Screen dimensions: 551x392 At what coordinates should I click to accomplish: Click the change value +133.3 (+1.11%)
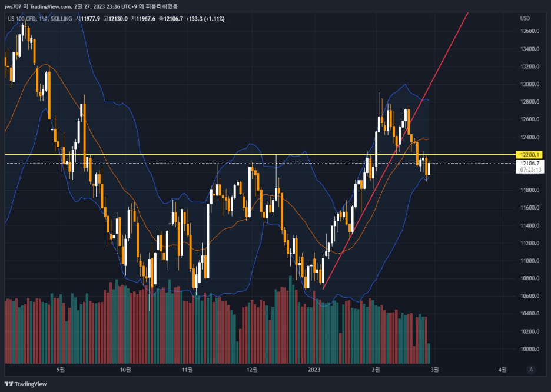click(205, 19)
